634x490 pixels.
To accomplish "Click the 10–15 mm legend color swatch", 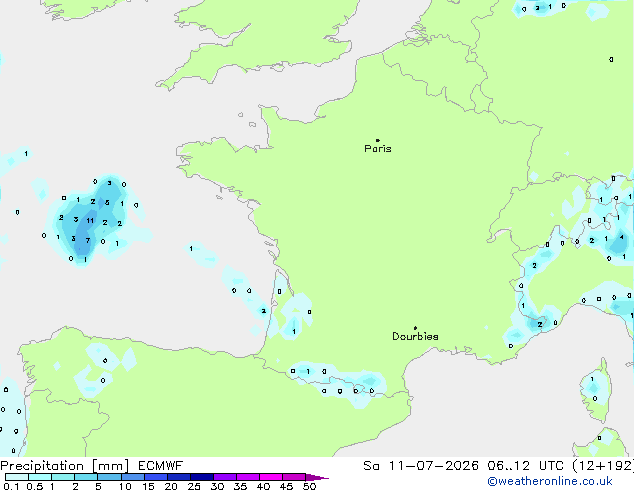I will [x=132, y=477].
